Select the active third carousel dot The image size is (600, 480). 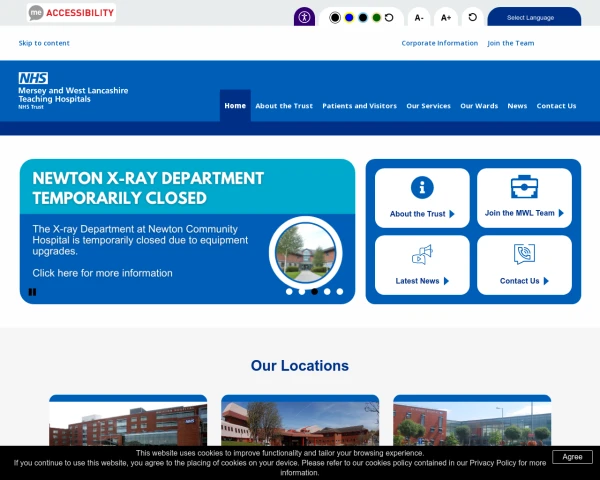(315, 292)
